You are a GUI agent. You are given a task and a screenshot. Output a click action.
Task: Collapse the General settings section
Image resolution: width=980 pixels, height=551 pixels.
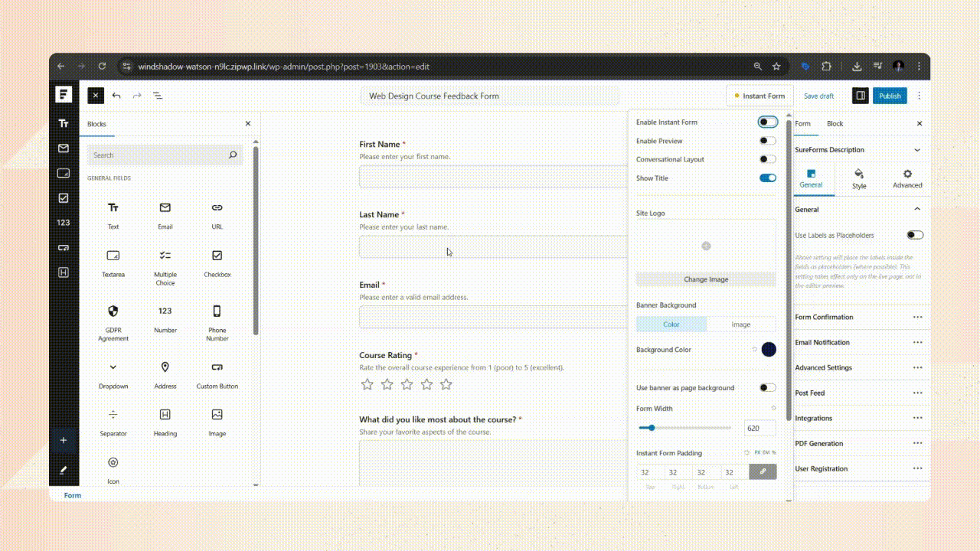[x=917, y=209]
